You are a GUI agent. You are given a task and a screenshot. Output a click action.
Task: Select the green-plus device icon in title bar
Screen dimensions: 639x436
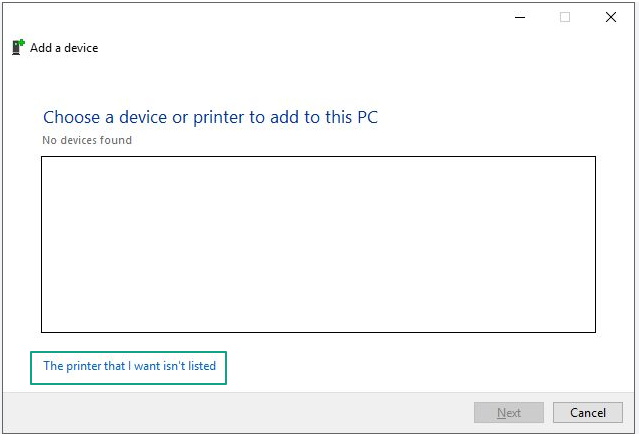(x=18, y=47)
